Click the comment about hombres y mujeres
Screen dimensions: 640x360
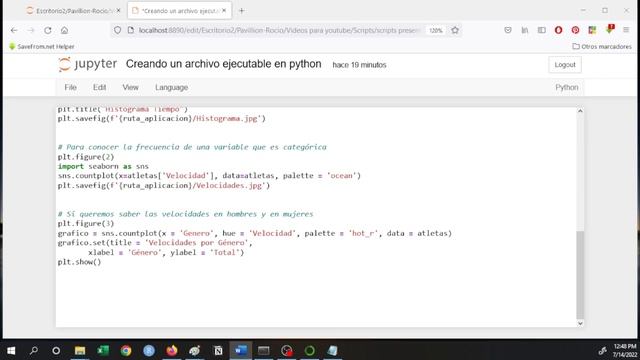(185, 214)
